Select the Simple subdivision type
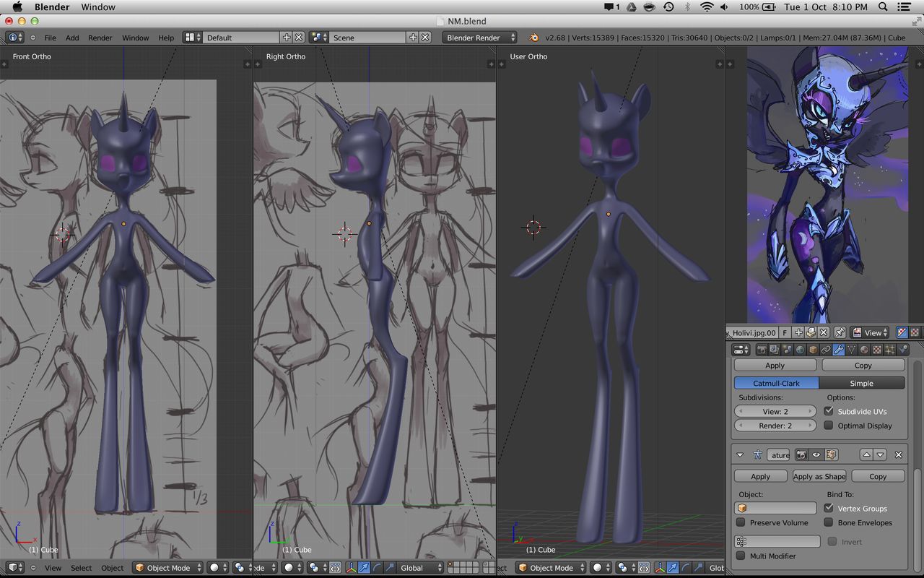Screen dimensions: 924x578 point(862,383)
